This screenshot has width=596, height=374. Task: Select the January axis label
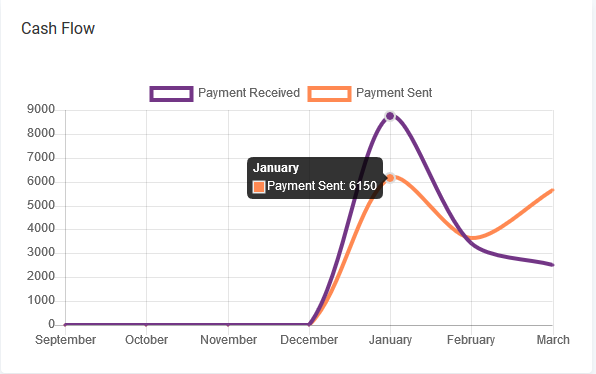390,339
